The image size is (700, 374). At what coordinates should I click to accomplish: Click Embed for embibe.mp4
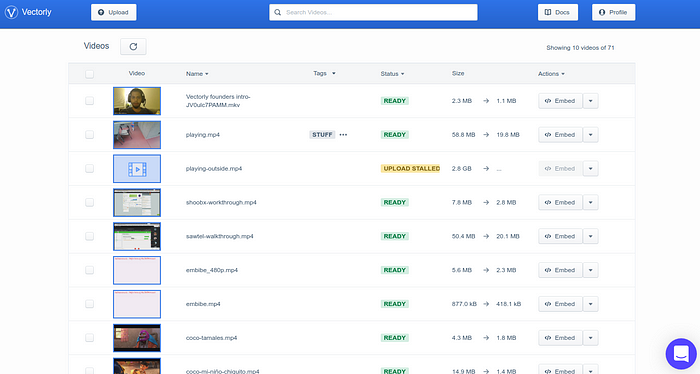[x=560, y=304]
